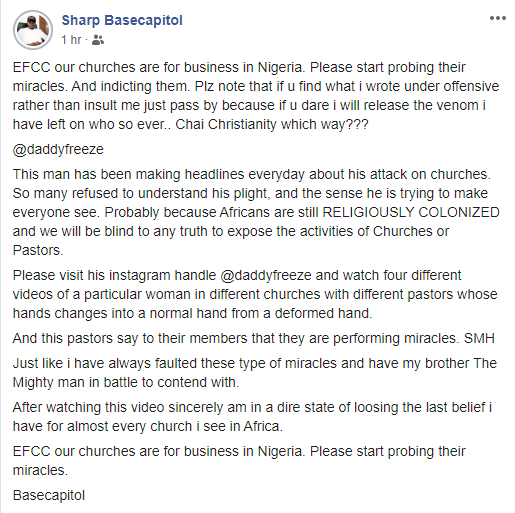Click the friends audience icon beside timestamp

[98, 40]
